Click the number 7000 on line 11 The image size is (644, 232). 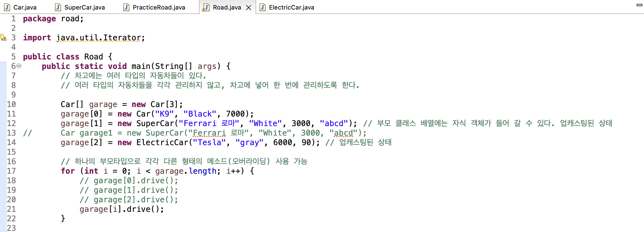[x=235, y=114]
